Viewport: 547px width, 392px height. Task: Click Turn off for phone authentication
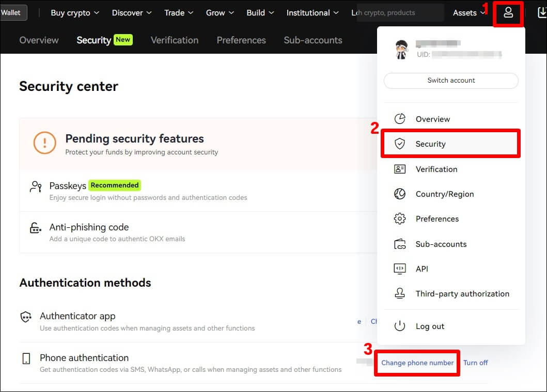click(x=476, y=363)
